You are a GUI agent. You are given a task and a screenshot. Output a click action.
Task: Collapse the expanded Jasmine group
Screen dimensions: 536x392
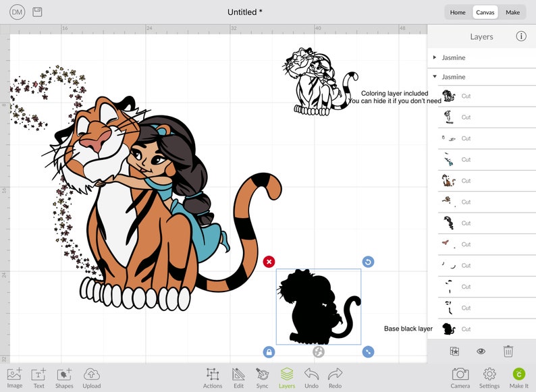tap(435, 76)
